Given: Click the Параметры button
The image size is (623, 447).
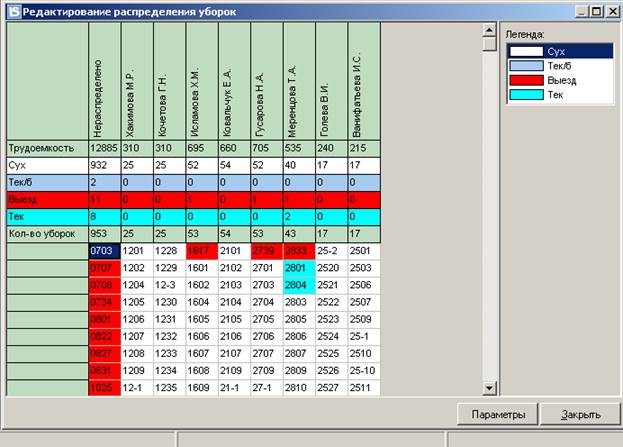Looking at the screenshot, I should click(x=498, y=415).
